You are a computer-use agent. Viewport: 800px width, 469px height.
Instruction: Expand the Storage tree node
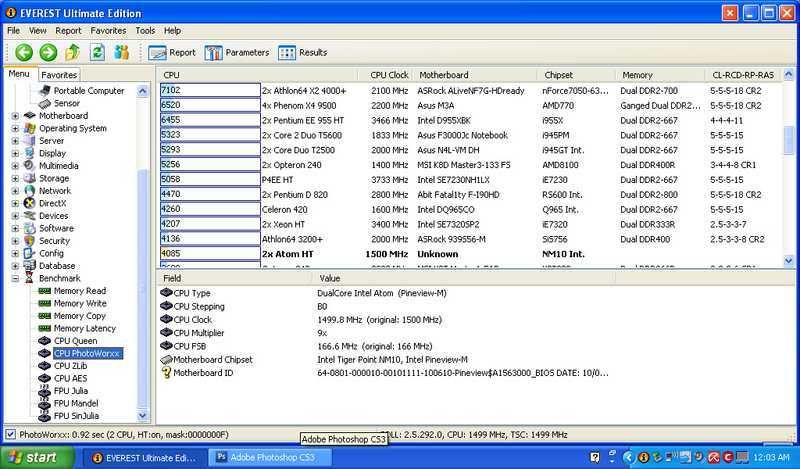point(15,179)
